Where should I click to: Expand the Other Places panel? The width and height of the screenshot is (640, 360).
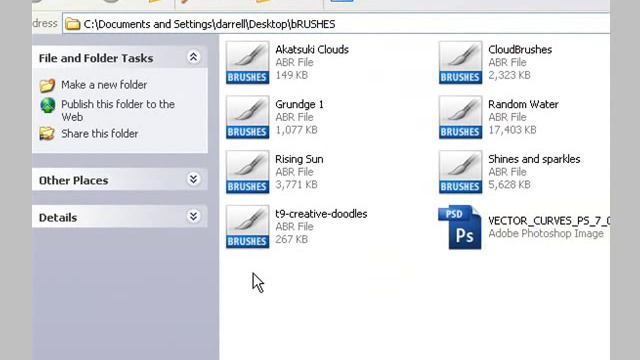pyautogui.click(x=193, y=179)
